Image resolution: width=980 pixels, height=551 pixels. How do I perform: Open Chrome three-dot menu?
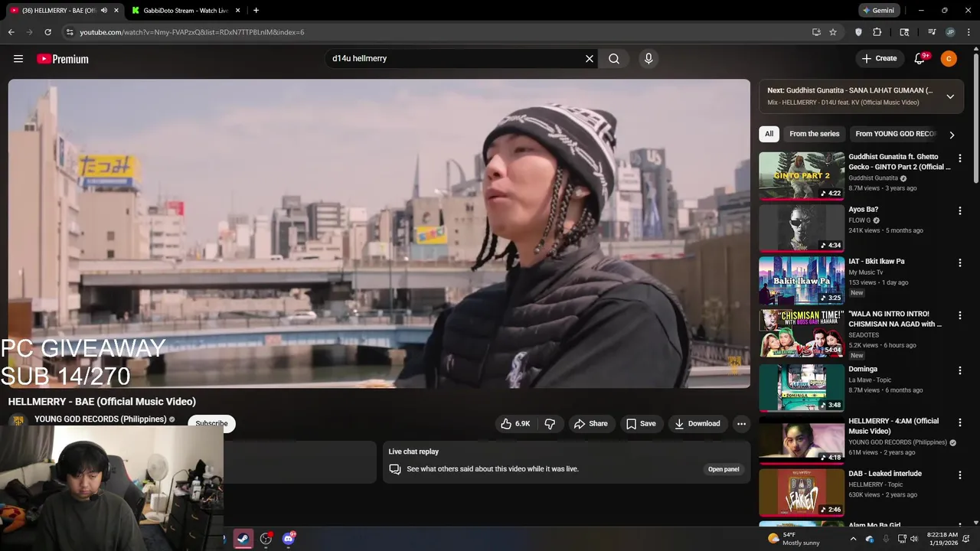tap(968, 32)
